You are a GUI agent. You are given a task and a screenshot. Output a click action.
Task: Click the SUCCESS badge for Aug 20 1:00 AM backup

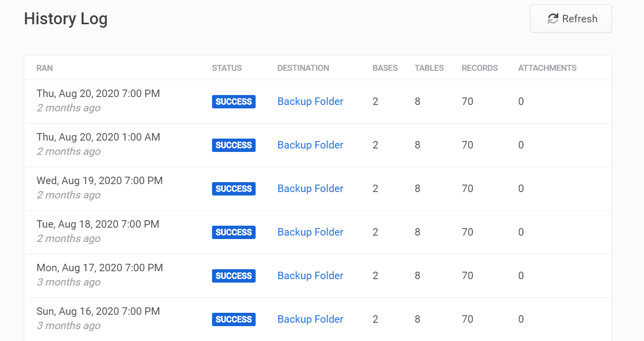233,145
